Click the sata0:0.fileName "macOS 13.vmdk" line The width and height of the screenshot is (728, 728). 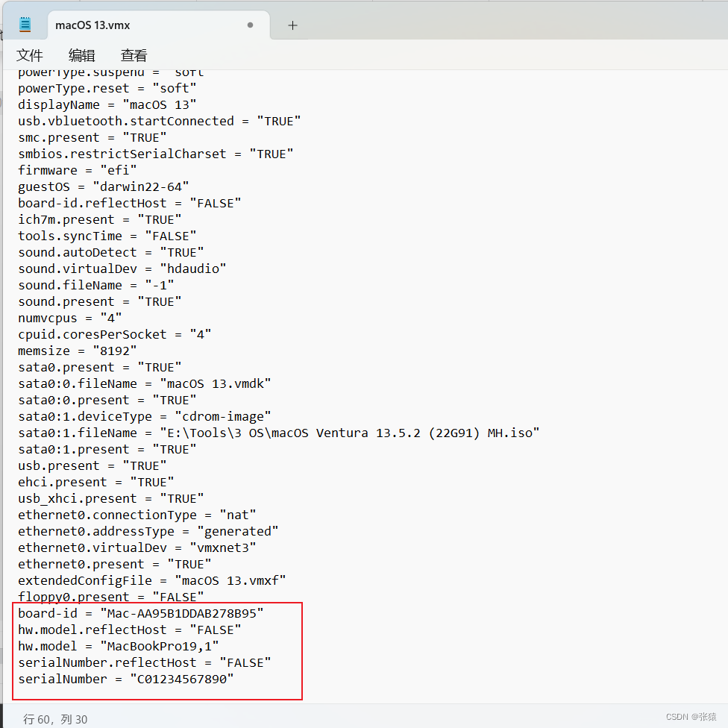[145, 383]
